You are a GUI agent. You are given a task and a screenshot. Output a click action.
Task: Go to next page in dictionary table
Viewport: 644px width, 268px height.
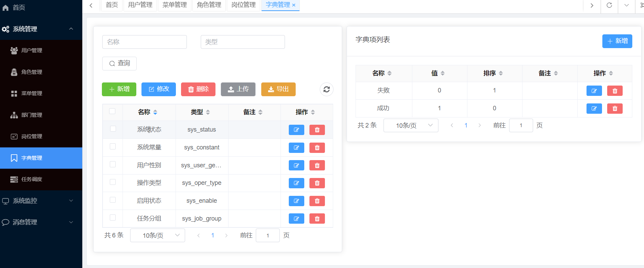[226, 235]
